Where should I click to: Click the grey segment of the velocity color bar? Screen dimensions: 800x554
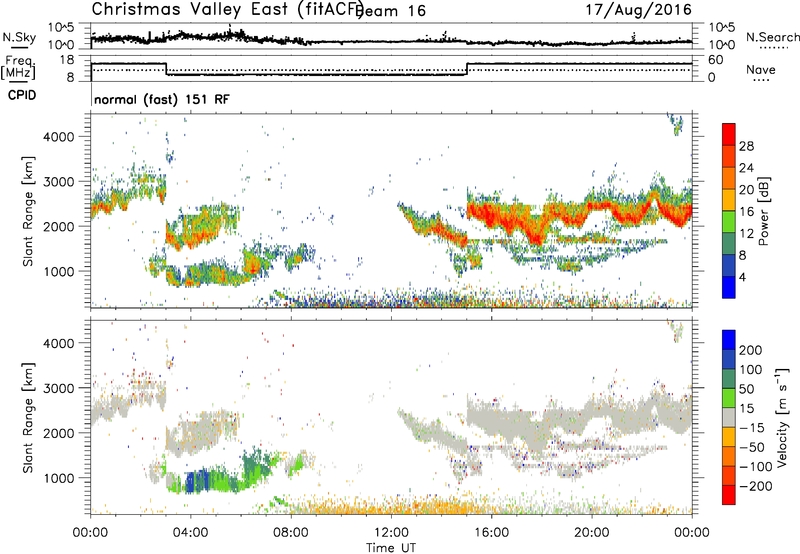tap(729, 418)
